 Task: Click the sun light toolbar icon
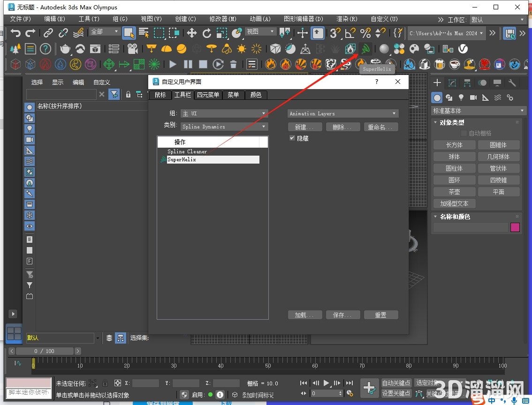click(242, 49)
